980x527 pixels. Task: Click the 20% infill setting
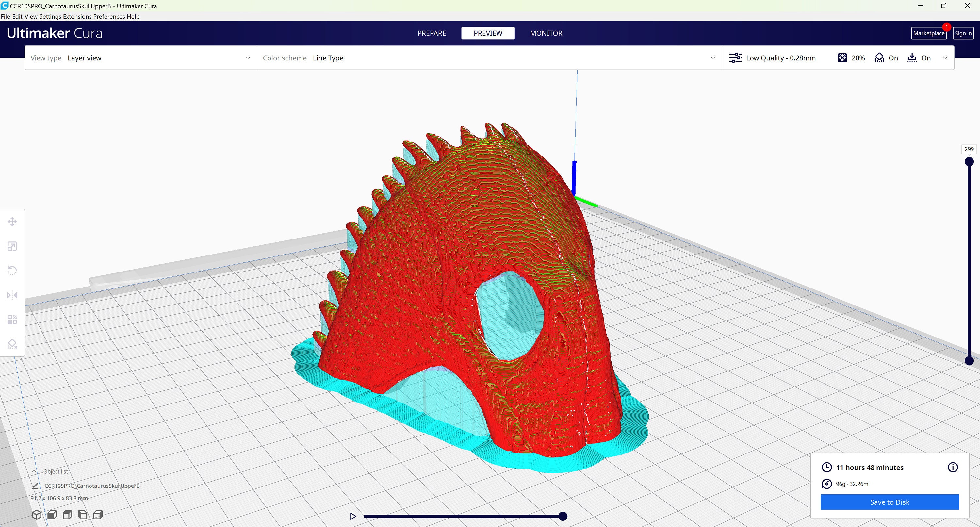[851, 58]
